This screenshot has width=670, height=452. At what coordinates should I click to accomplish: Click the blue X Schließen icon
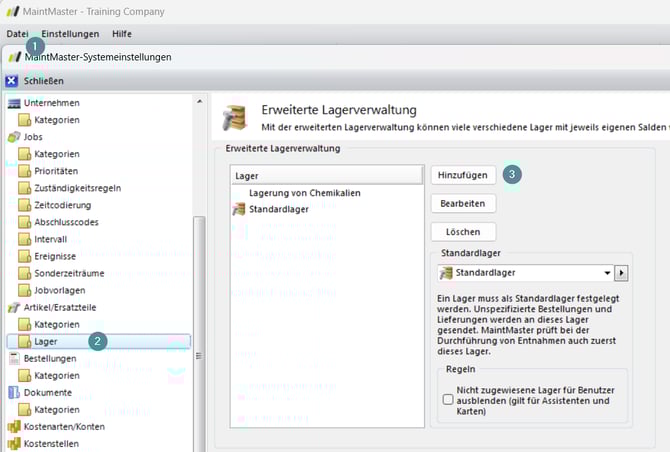pos(12,80)
